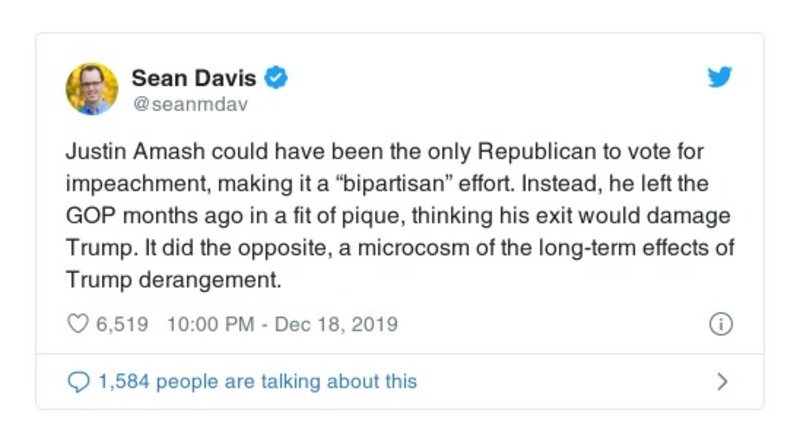Open "1,584 people are talking about this"

pos(256,381)
